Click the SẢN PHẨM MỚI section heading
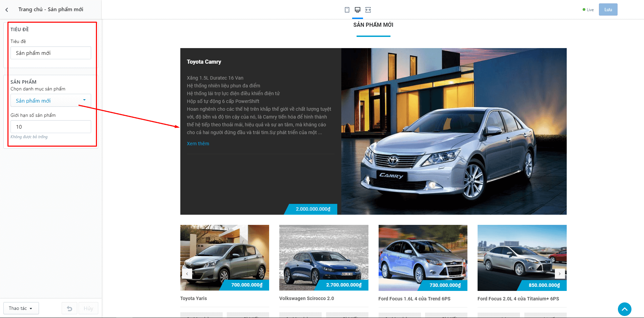The image size is (644, 318). pyautogui.click(x=373, y=25)
